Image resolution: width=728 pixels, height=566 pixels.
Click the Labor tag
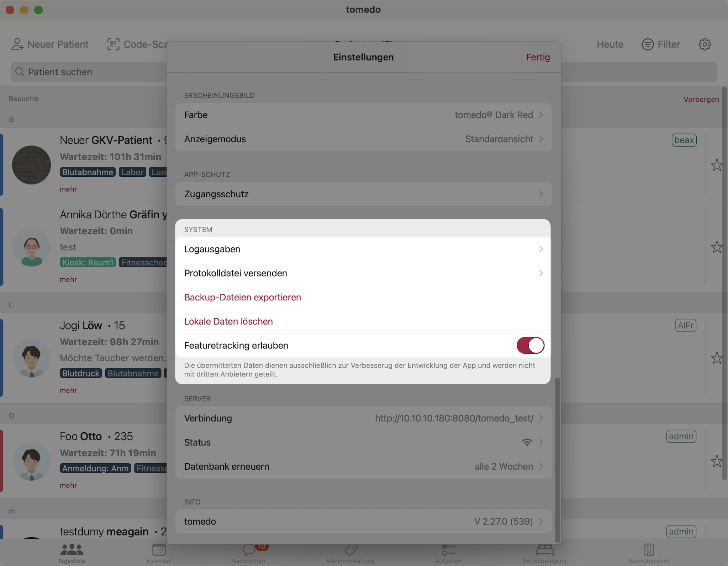[x=132, y=172]
